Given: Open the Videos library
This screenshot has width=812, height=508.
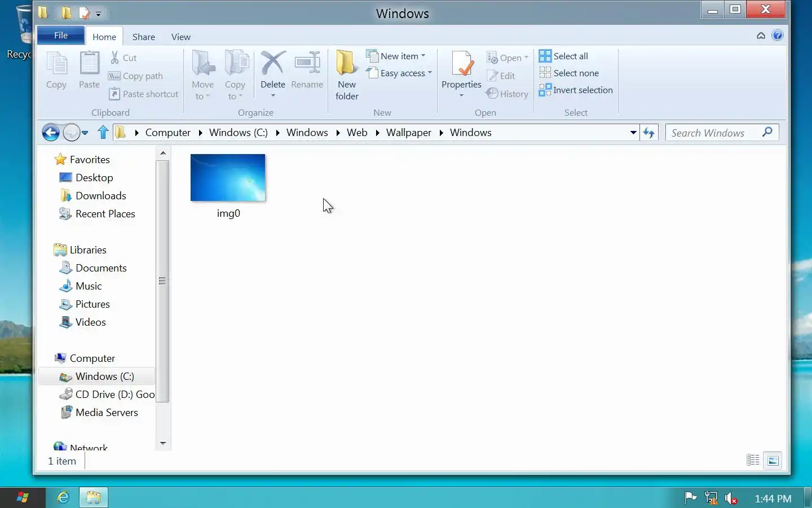Looking at the screenshot, I should 83,322.
